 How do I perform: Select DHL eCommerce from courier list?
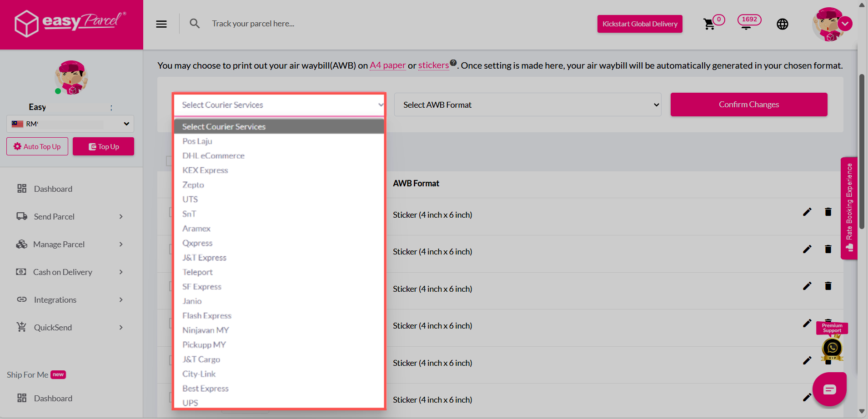point(279,156)
